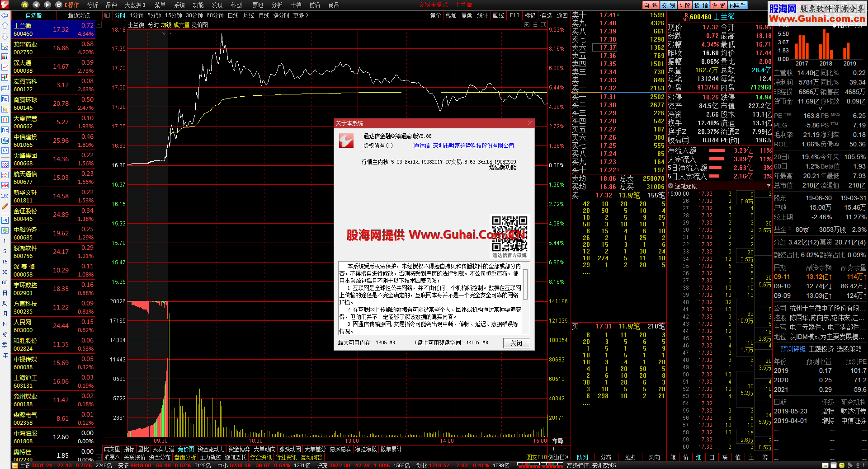
Task: Open 图文F10 at bottom right of chart
Action: (x=537, y=457)
